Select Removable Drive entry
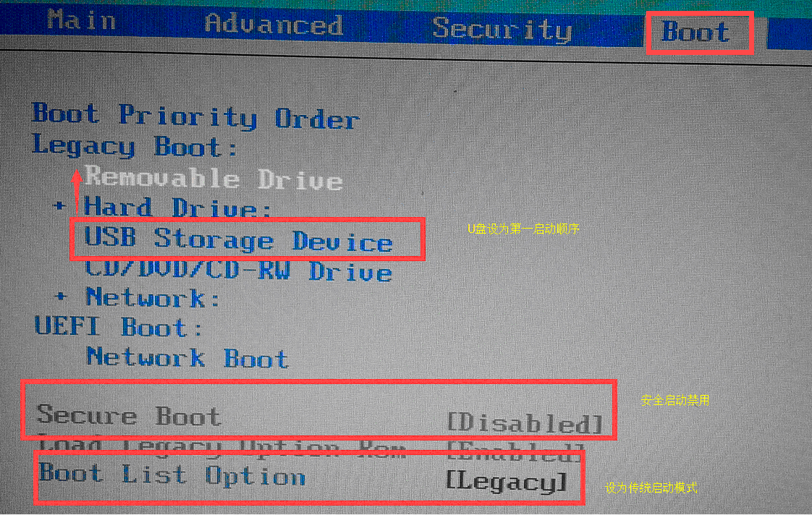This screenshot has width=812, height=515. [x=213, y=178]
